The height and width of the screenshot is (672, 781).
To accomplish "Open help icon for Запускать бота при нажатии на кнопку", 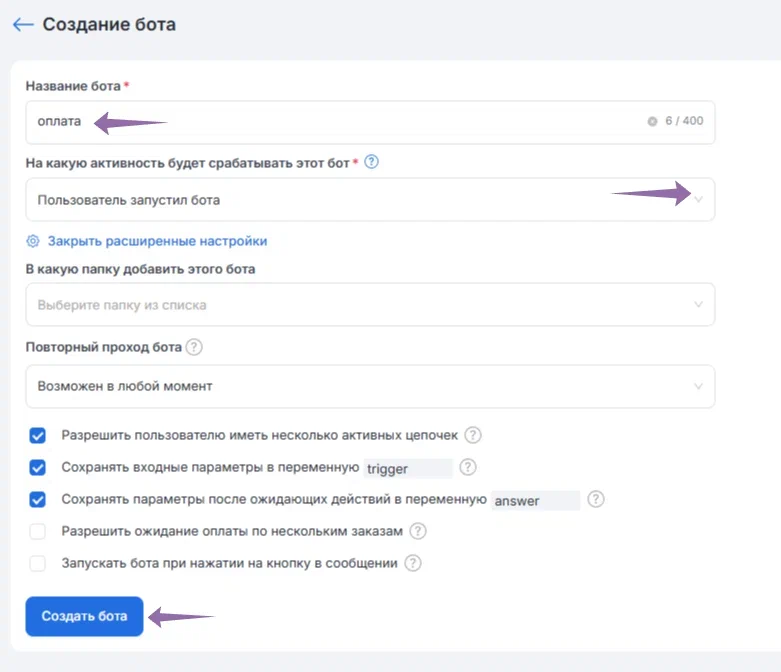I will pyautogui.click(x=412, y=563).
